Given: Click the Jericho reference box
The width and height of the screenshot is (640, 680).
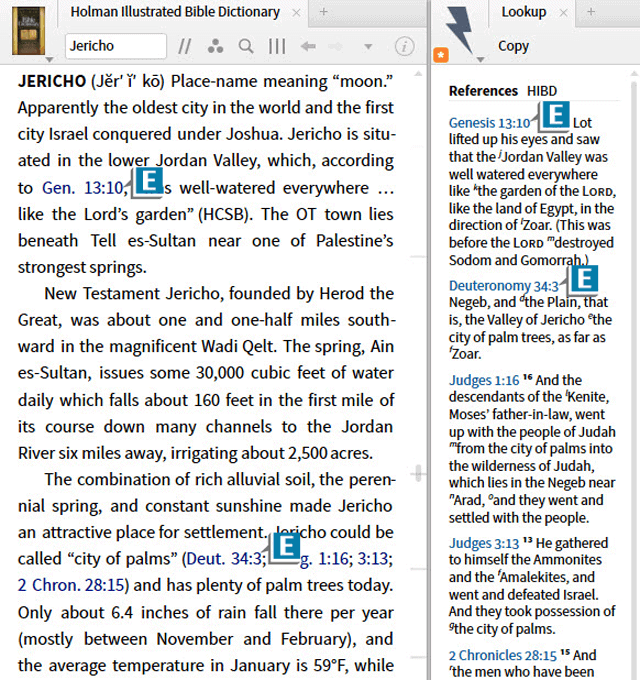Looking at the screenshot, I should (x=116, y=46).
